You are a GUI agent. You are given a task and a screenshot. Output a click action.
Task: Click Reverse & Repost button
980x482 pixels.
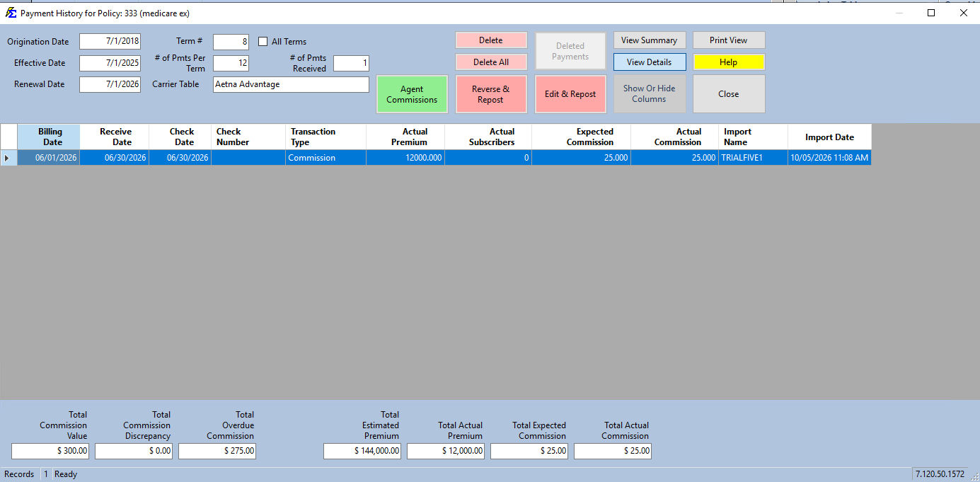tap(491, 94)
